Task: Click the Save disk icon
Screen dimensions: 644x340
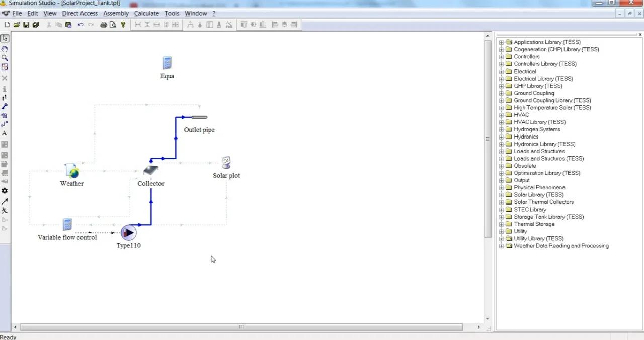Action: (26, 24)
